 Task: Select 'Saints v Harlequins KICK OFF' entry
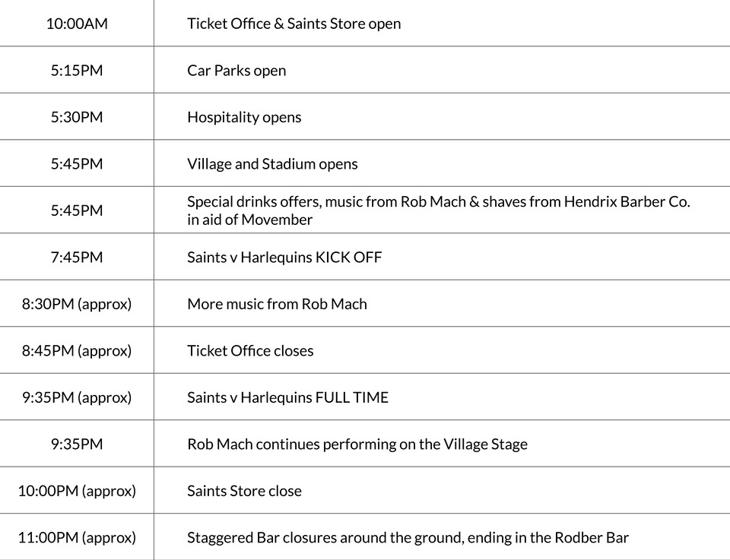coord(284,258)
